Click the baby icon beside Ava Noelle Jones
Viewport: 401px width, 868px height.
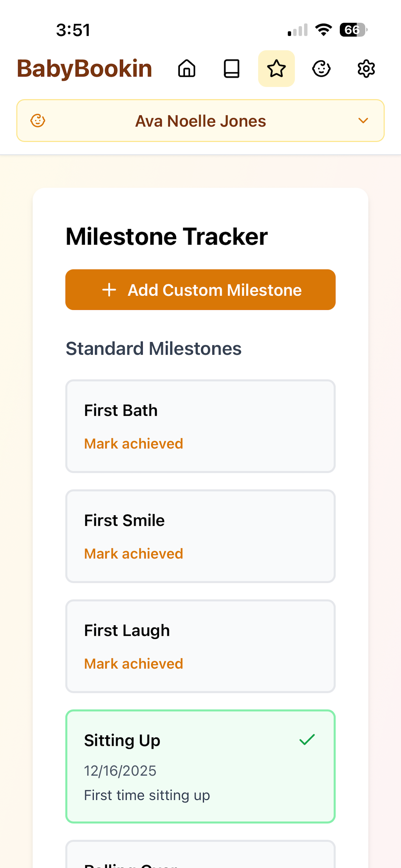click(x=38, y=121)
